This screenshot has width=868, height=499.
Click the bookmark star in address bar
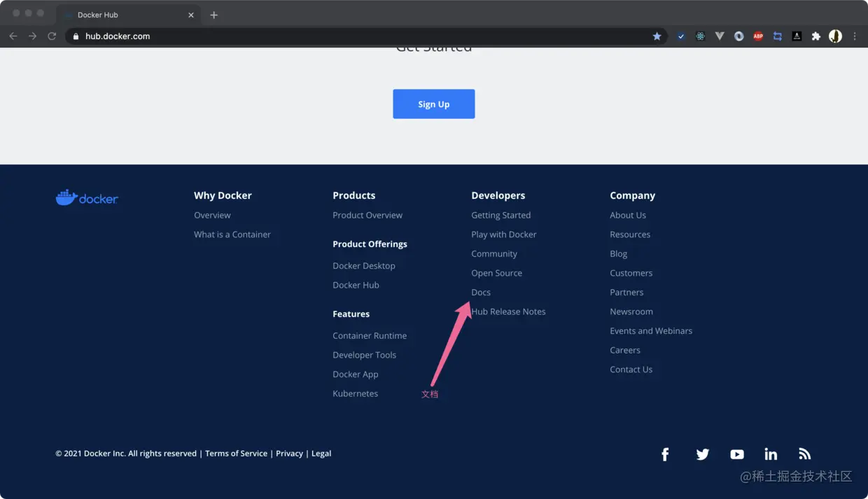point(657,36)
